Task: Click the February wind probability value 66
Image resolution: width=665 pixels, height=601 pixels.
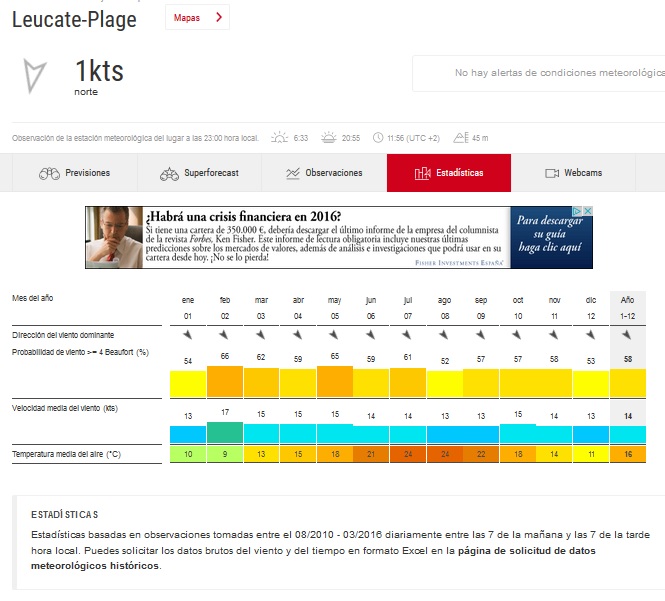Action: [x=225, y=356]
